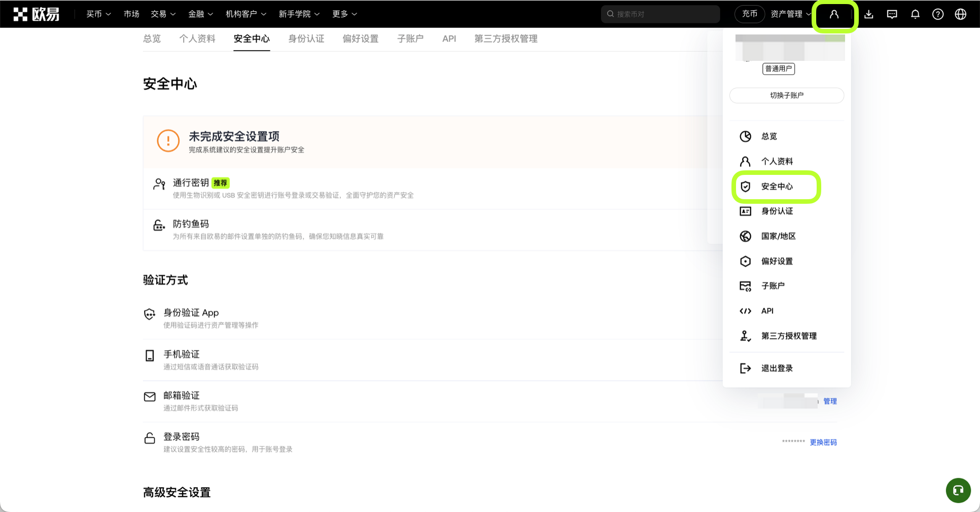
Task: Click the OKX logo
Action: [x=37, y=14]
